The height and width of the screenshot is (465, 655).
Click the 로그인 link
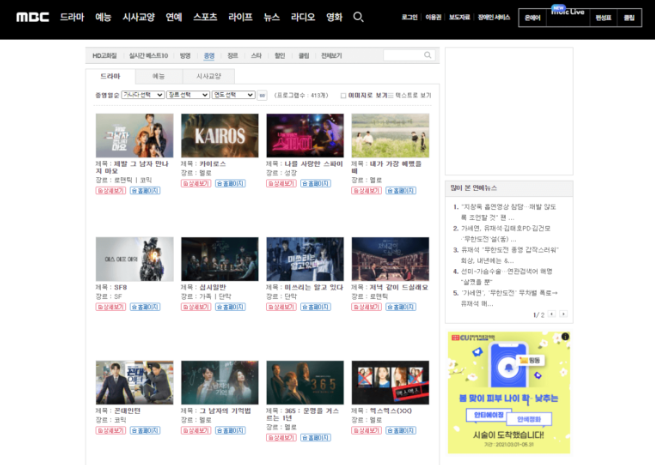pyautogui.click(x=409, y=17)
